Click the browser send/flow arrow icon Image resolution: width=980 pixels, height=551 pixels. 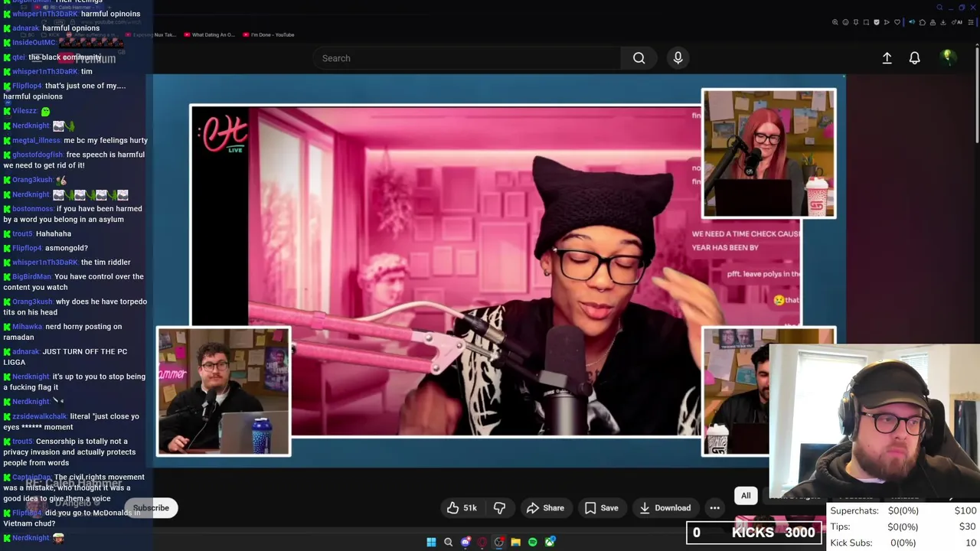point(887,22)
